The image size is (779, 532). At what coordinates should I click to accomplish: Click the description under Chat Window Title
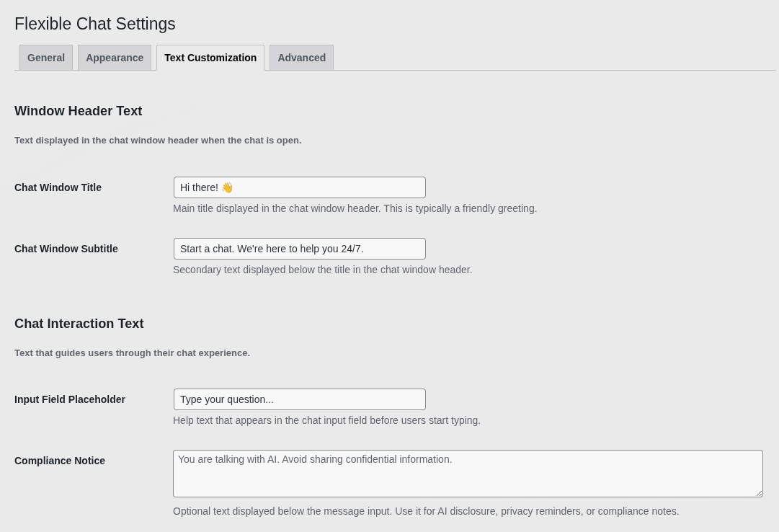click(x=355, y=208)
